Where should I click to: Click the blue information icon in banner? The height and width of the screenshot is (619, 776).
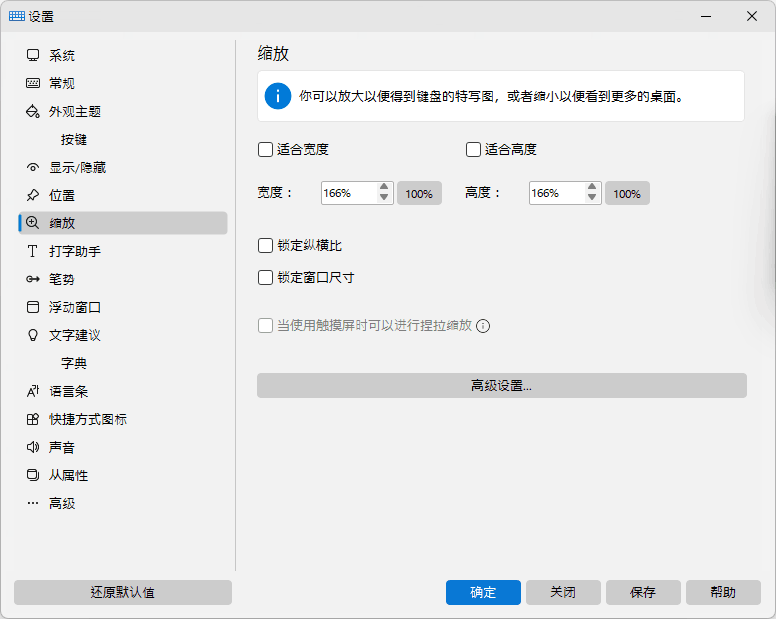pyautogui.click(x=278, y=96)
